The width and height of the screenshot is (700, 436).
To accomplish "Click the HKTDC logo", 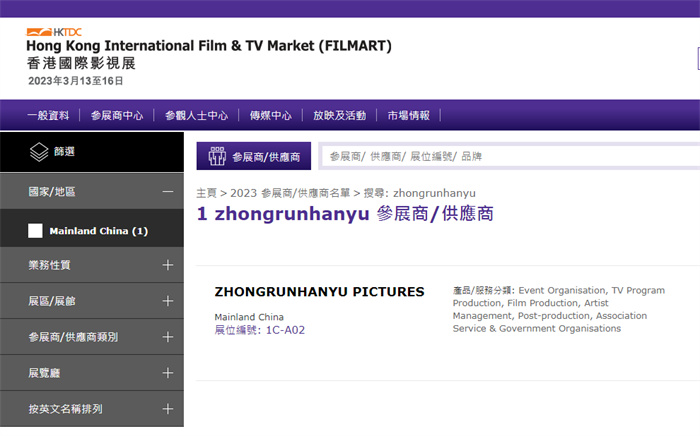I will (54, 32).
